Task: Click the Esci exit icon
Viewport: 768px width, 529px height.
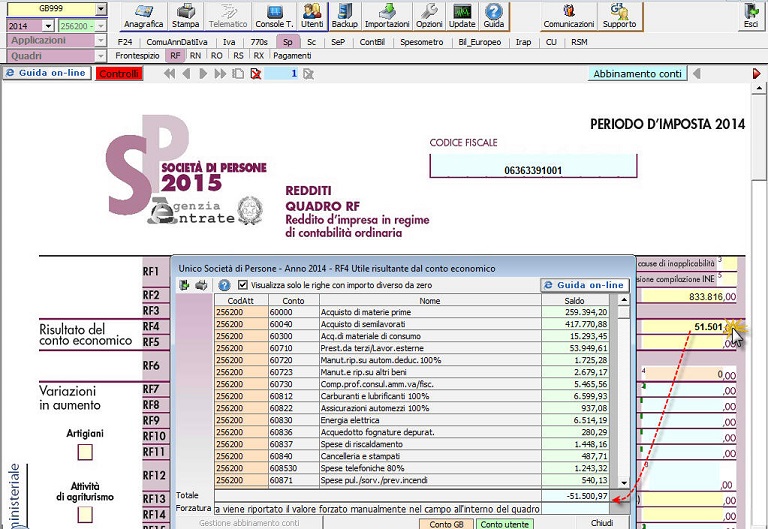Action: pyautogui.click(x=751, y=16)
